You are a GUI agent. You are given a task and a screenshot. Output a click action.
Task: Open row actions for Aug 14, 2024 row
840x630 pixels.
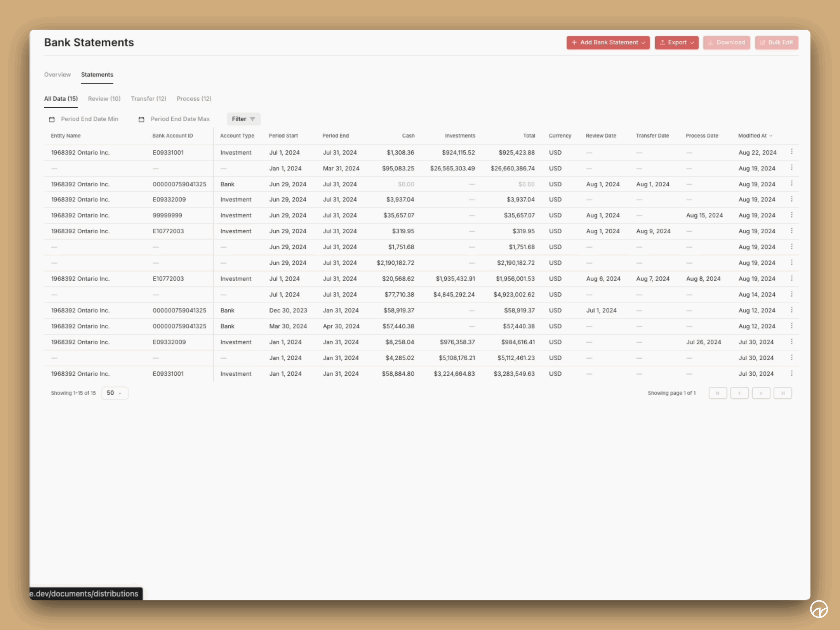pyautogui.click(x=792, y=294)
